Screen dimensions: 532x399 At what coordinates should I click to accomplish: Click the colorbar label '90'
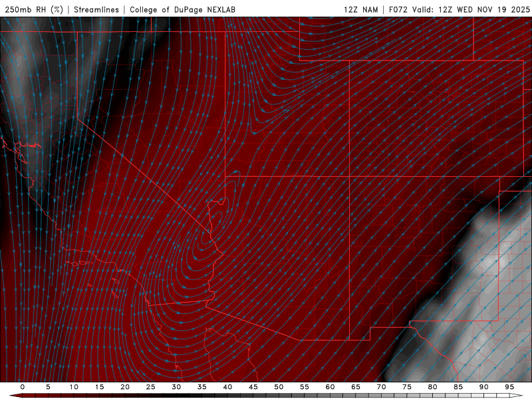pyautogui.click(x=483, y=387)
